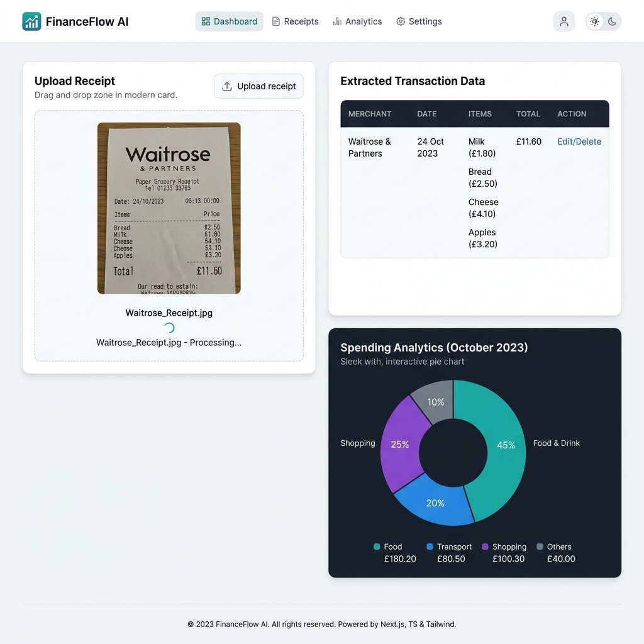Screen dimensions: 644x644
Task: Select the 10% Others pie slice
Action: pyautogui.click(x=435, y=402)
